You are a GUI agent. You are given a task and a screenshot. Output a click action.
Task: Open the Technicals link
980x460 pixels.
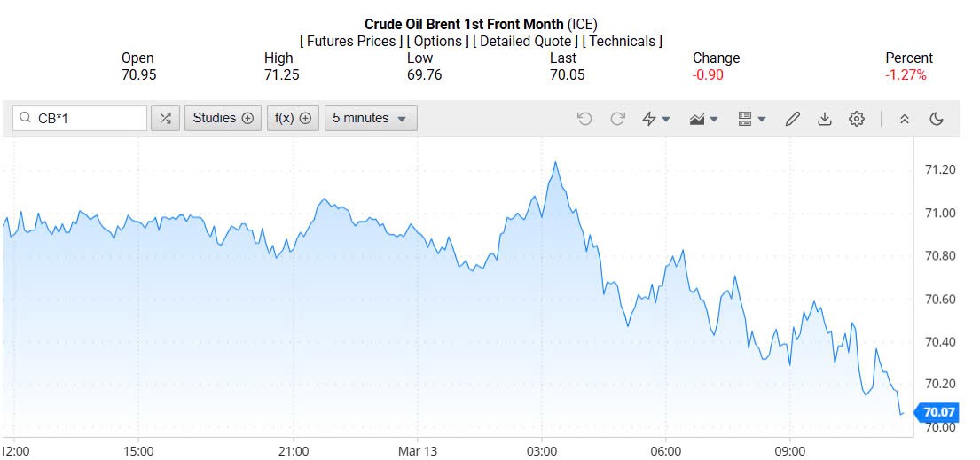click(622, 42)
